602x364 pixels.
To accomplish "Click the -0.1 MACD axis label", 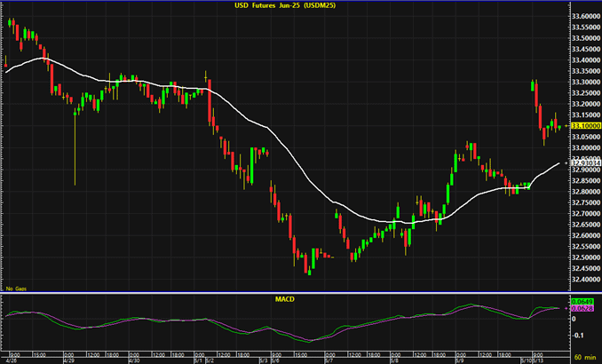I will [x=577, y=335].
